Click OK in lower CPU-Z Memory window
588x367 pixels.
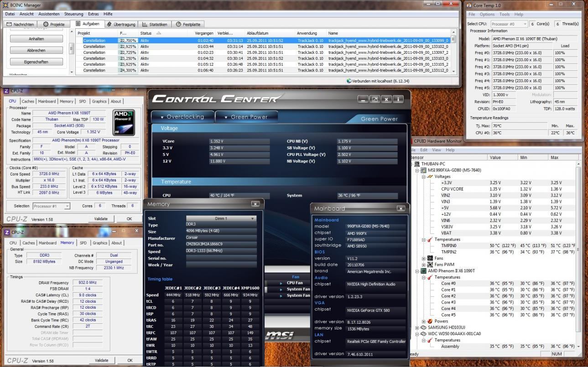click(x=130, y=360)
